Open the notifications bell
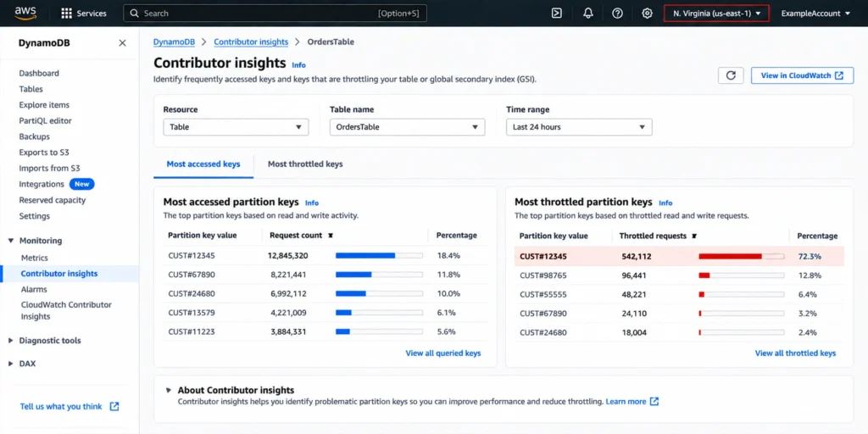Viewport: 868px width, 434px height. click(588, 14)
